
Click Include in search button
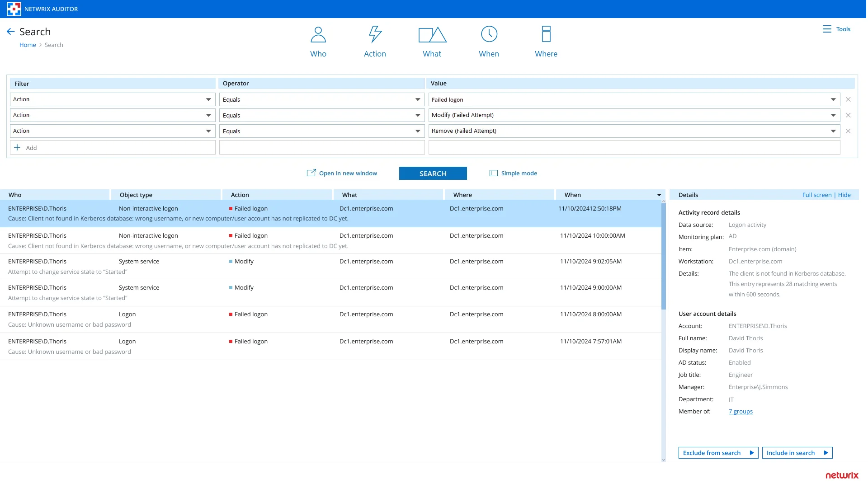point(797,453)
